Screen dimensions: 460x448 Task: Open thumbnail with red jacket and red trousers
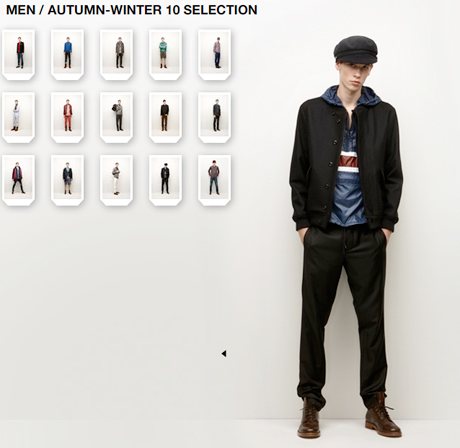(68, 117)
